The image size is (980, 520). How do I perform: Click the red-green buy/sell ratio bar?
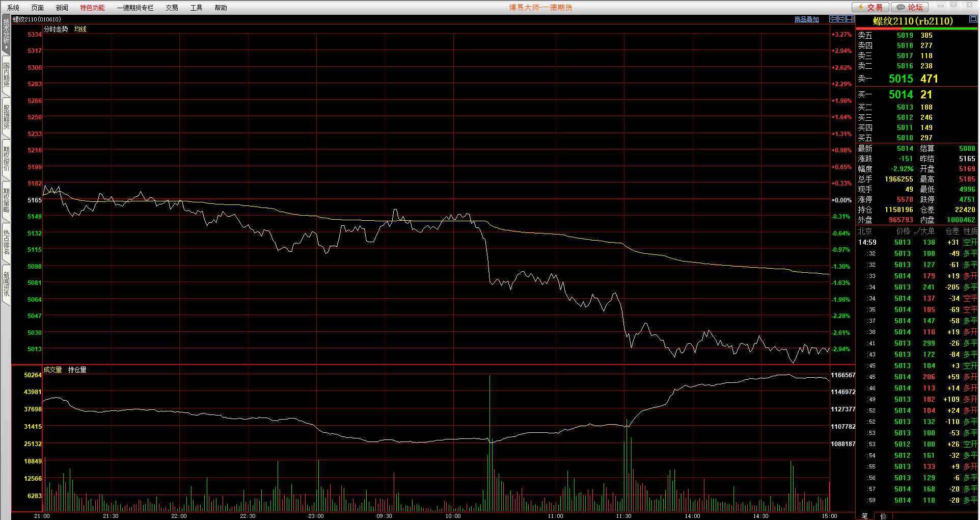tap(916, 29)
